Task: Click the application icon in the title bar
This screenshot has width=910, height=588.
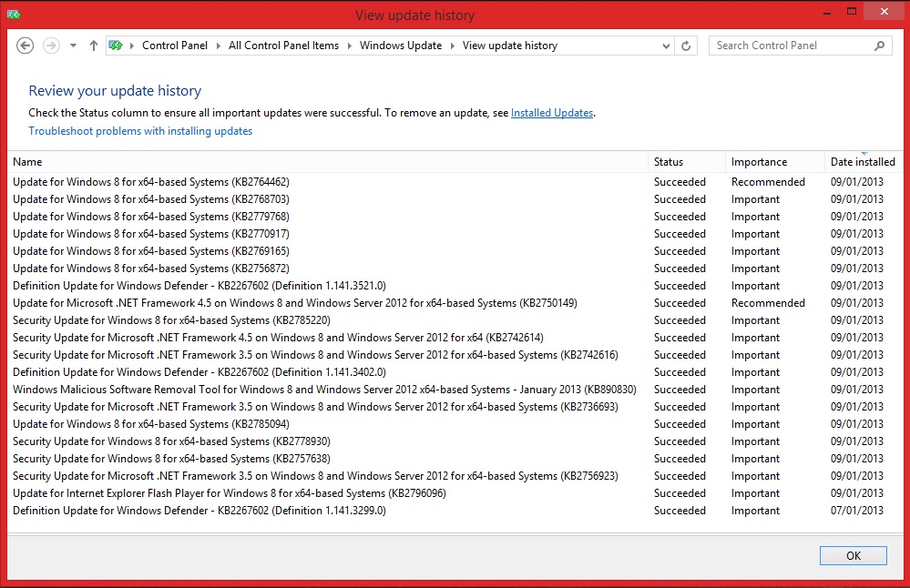Action: point(13,15)
